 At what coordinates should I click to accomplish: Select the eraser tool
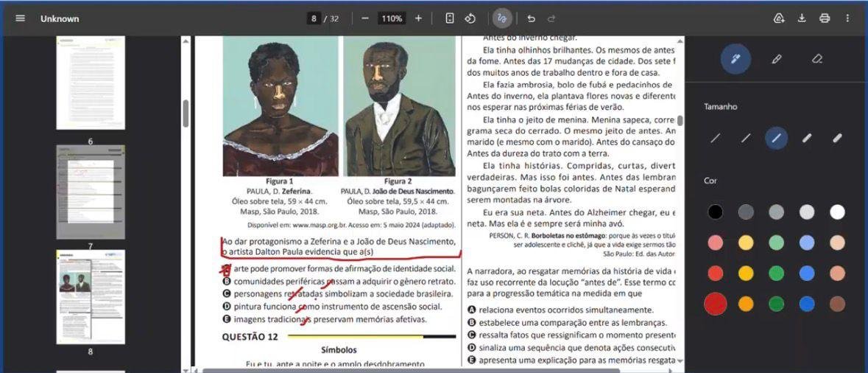(816, 59)
